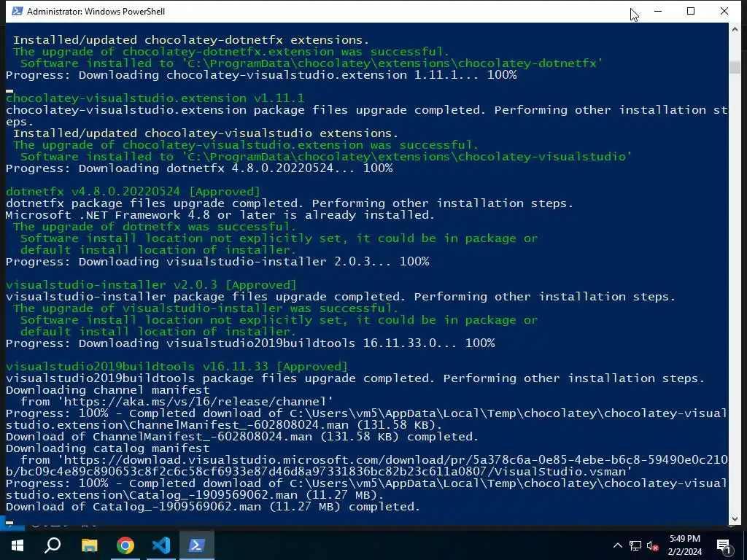Minimize the PowerShell window
747x560 pixels.
pyautogui.click(x=658, y=11)
